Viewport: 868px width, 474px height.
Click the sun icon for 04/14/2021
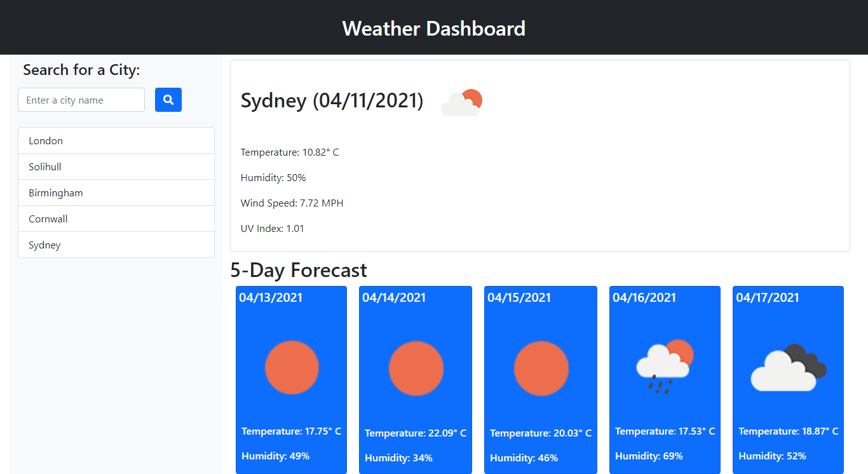click(x=416, y=369)
